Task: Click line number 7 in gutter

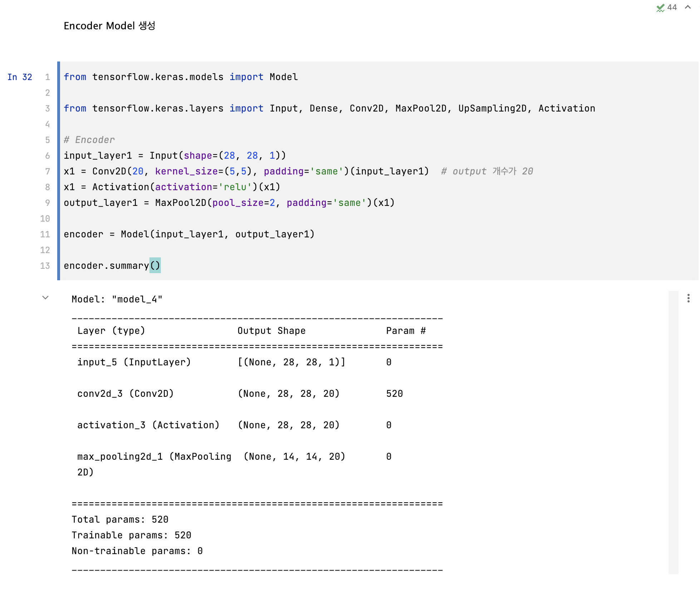Action: (47, 171)
